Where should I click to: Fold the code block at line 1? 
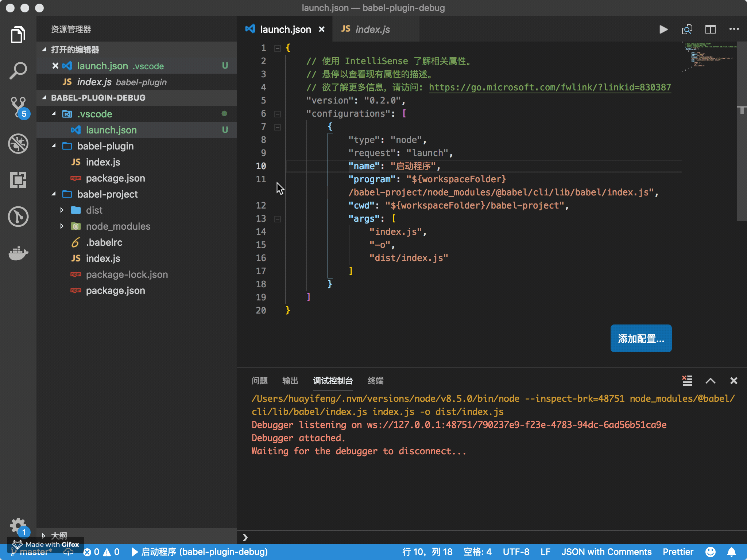tap(278, 48)
